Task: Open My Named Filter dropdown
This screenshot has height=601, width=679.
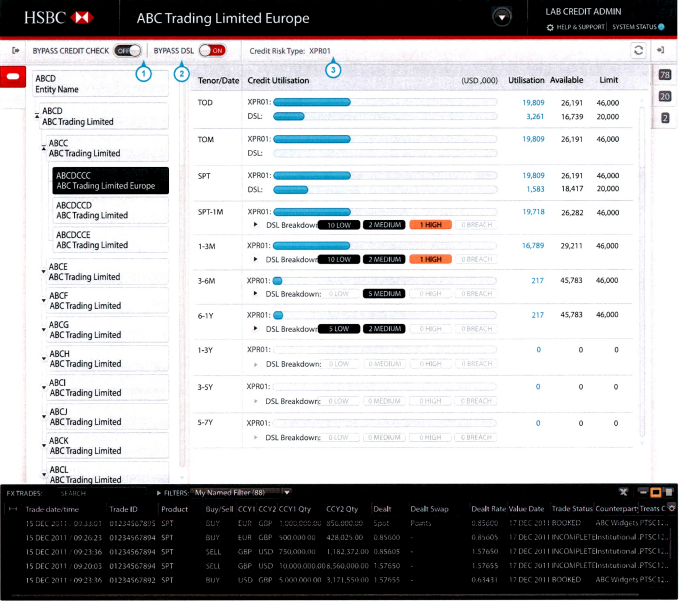Action: coord(243,492)
